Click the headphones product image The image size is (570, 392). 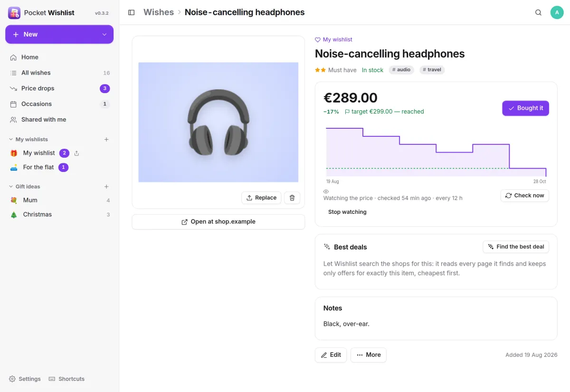click(218, 122)
